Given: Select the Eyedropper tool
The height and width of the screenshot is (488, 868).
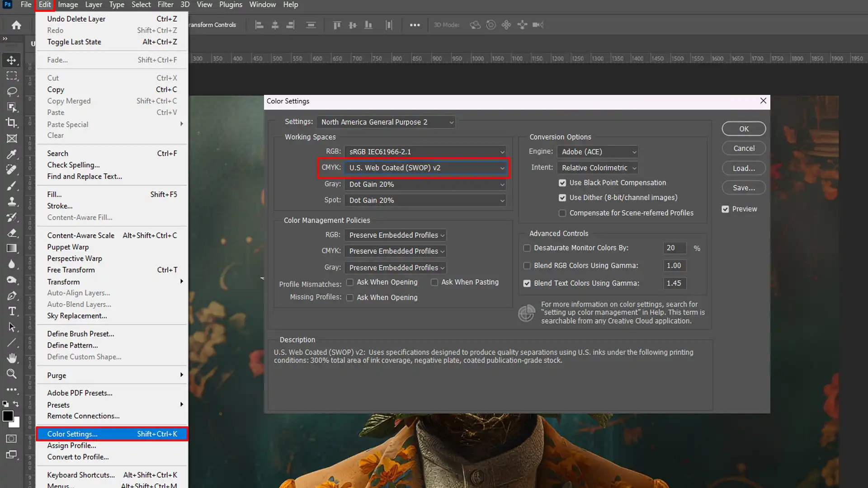Looking at the screenshot, I should click(x=12, y=154).
